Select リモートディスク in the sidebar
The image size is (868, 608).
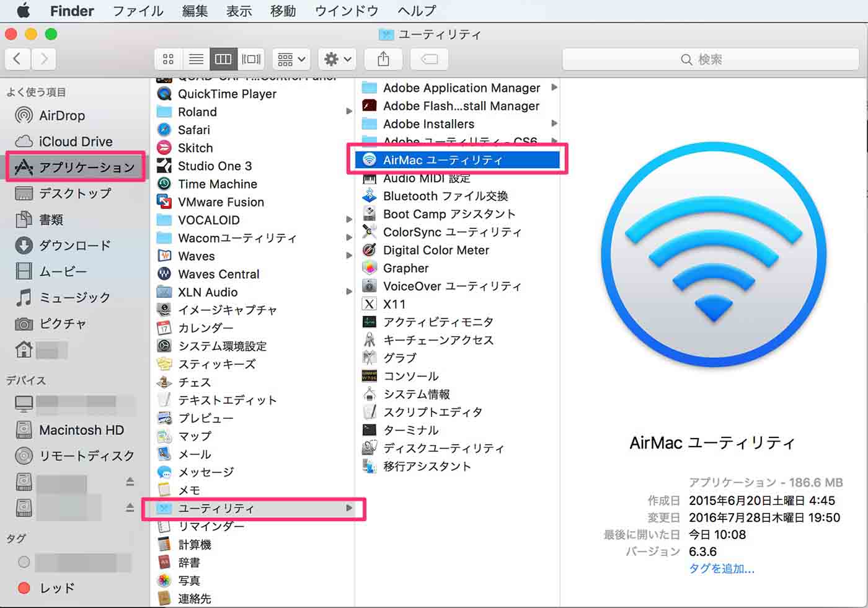point(76,456)
